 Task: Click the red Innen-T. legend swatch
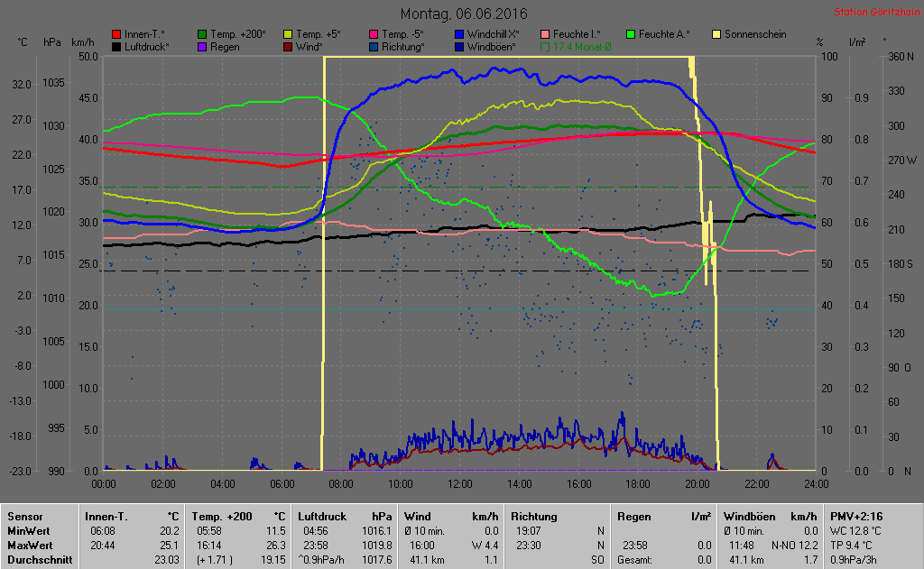pos(116,35)
